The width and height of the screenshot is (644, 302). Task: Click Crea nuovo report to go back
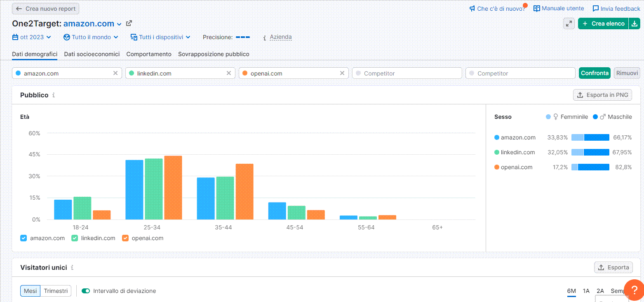[x=45, y=8]
